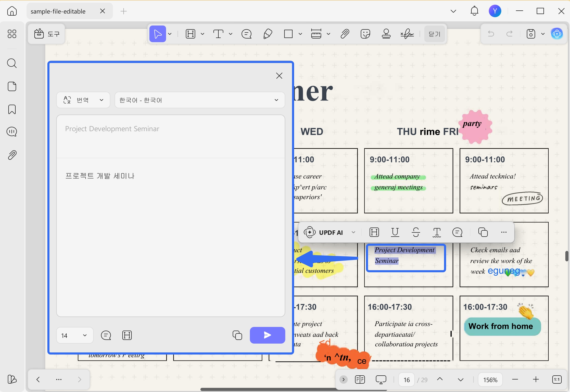Select the pointer selection tool
This screenshot has width=570, height=392.
[158, 34]
